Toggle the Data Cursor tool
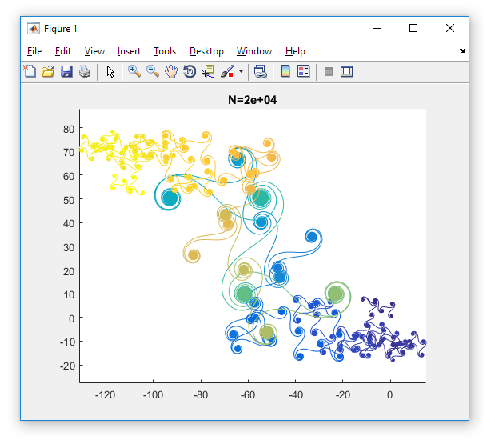The image size is (495, 448). (208, 71)
